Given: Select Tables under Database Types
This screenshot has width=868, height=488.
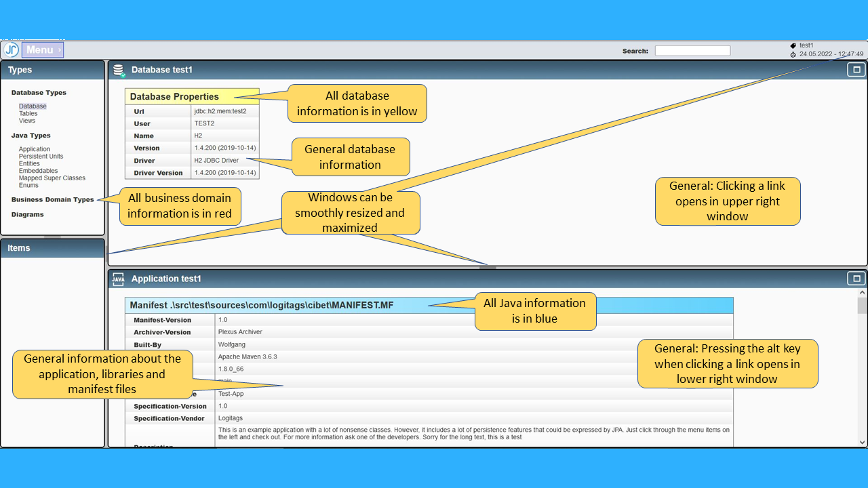Looking at the screenshot, I should [28, 114].
